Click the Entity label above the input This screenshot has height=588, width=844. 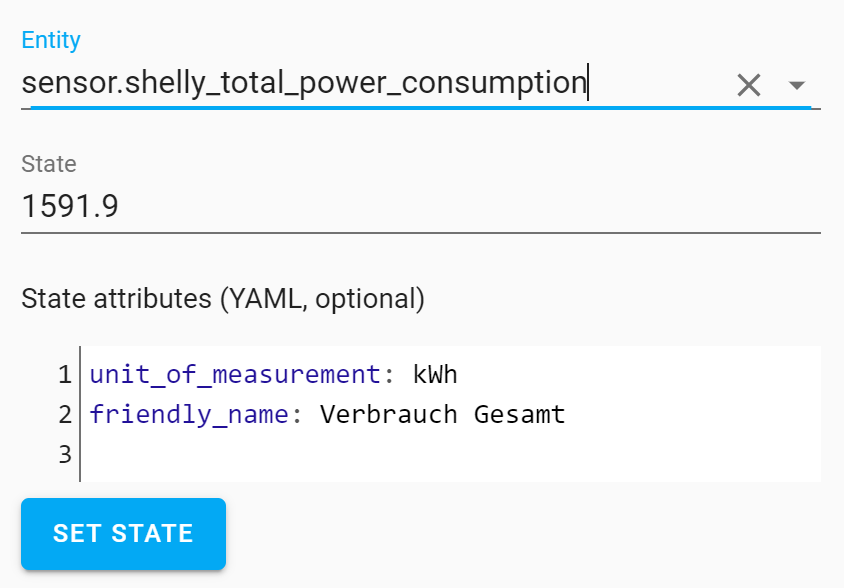pyautogui.click(x=51, y=40)
